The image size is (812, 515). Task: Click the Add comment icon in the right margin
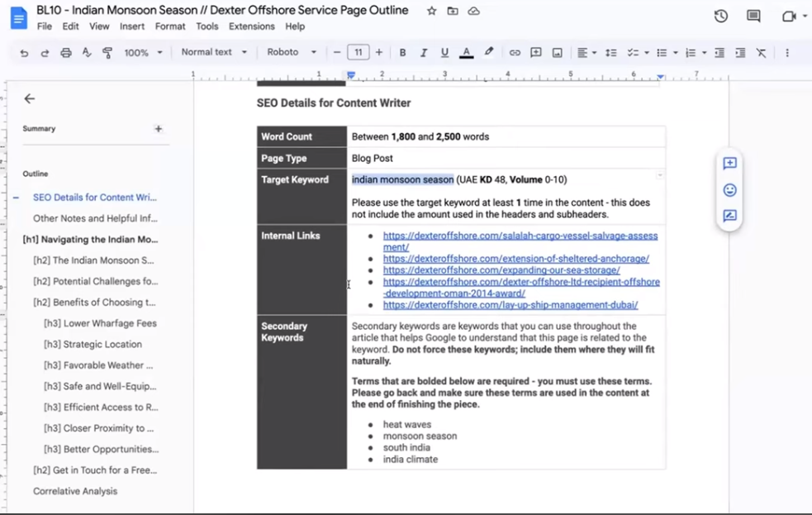click(729, 164)
